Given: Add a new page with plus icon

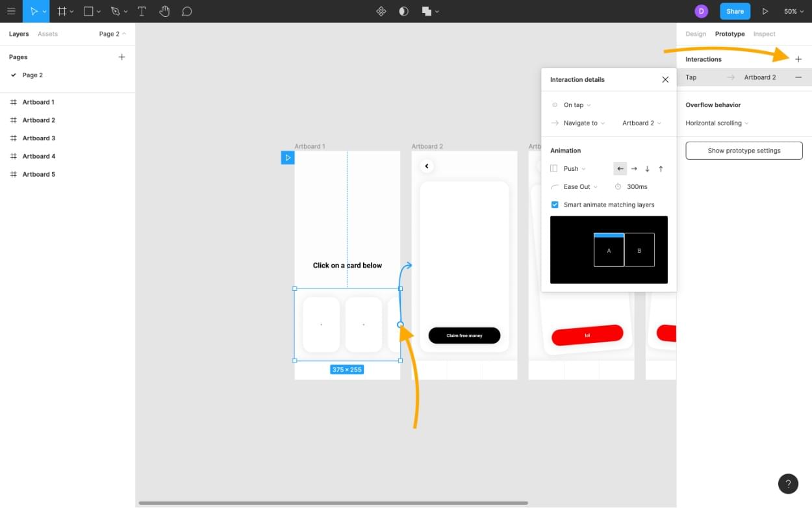Looking at the screenshot, I should [x=121, y=57].
